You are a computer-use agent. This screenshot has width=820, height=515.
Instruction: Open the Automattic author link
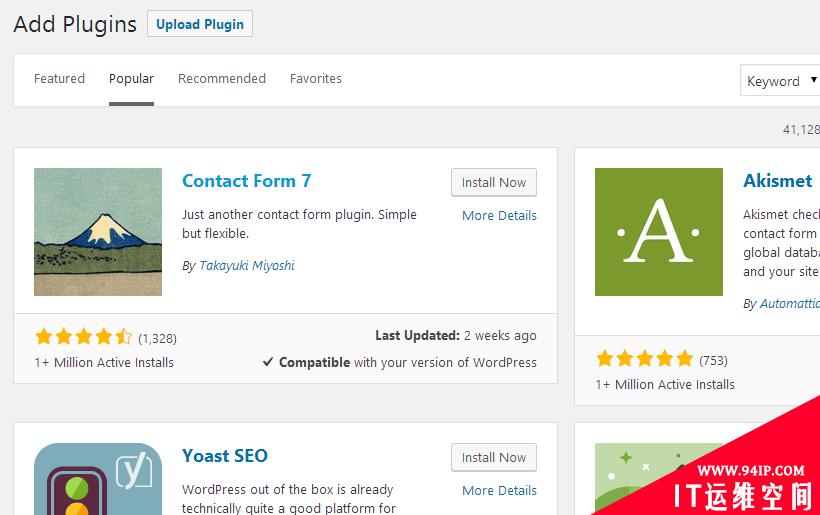[790, 304]
